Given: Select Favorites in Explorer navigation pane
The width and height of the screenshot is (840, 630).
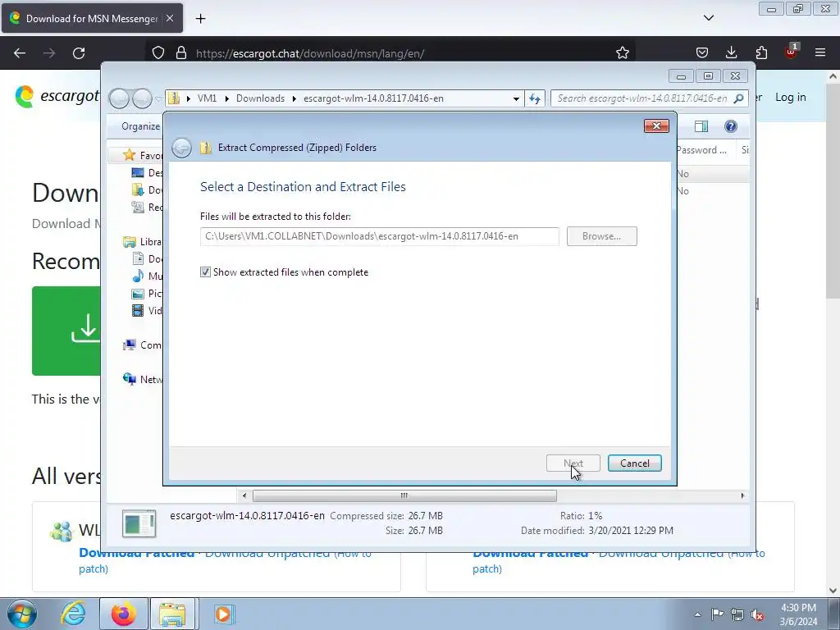Looking at the screenshot, I should 143,155.
